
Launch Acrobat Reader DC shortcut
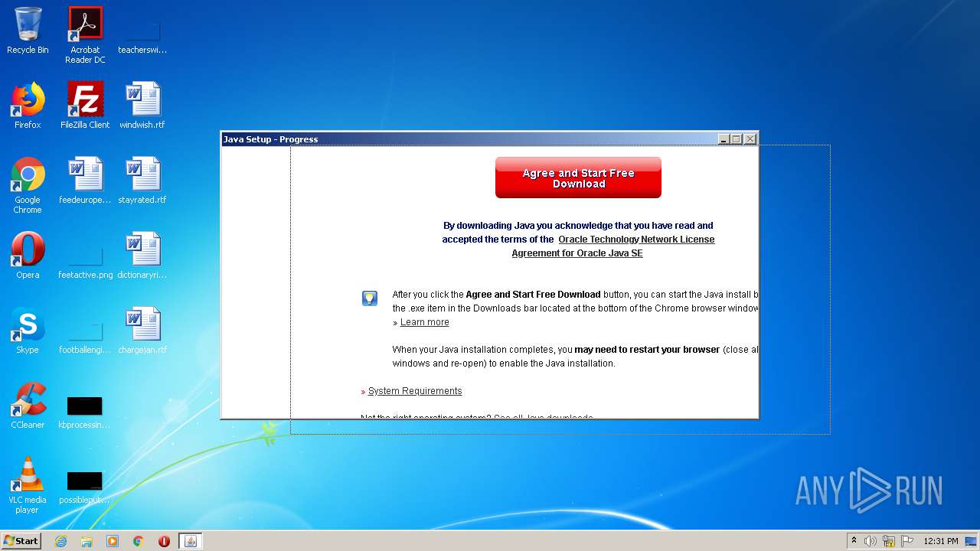[85, 35]
